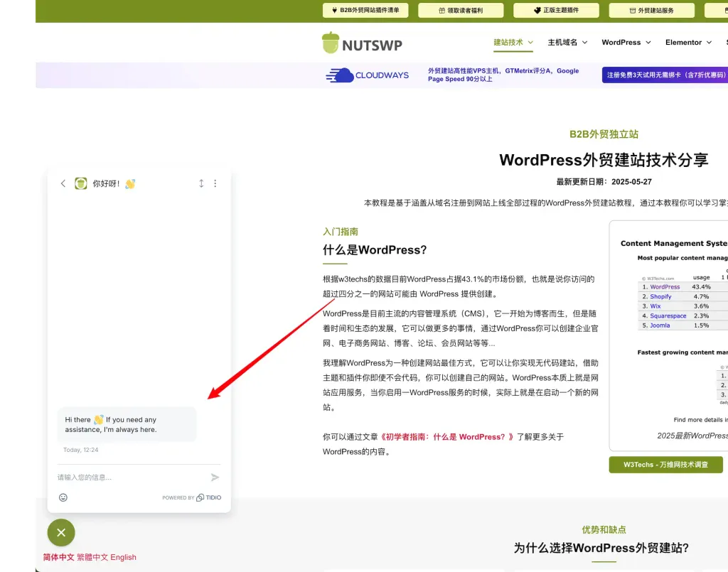The height and width of the screenshot is (572, 728).
Task: Open B2B外贸网站插件清单 button
Action: 365,10
